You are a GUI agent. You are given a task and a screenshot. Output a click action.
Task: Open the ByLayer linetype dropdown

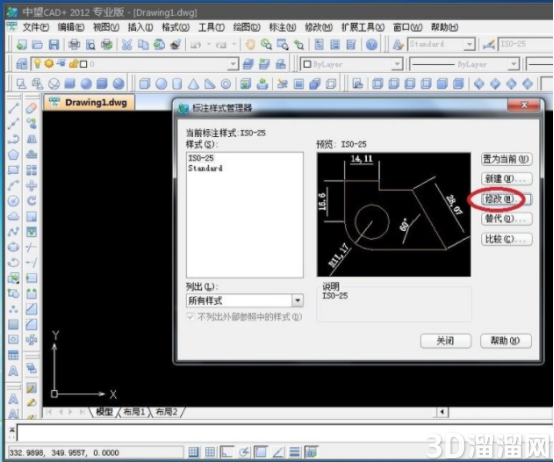(513, 64)
